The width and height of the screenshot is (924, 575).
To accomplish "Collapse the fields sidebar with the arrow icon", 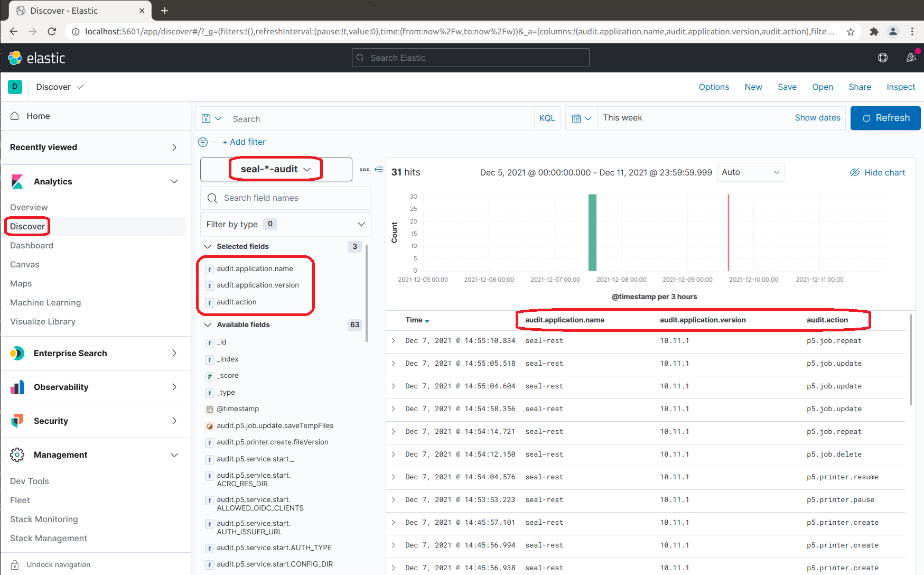I will coord(379,169).
